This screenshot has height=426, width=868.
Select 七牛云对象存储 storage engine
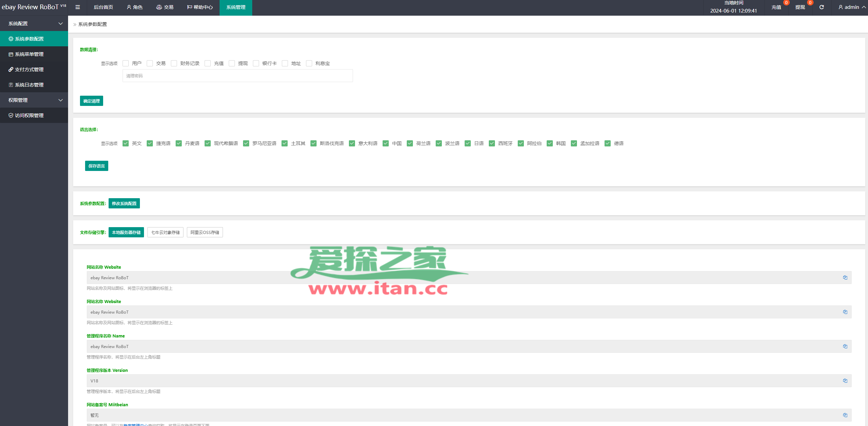(x=165, y=232)
